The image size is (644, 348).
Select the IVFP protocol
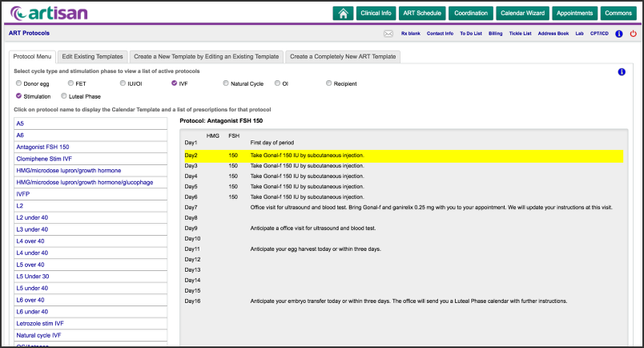(91, 194)
